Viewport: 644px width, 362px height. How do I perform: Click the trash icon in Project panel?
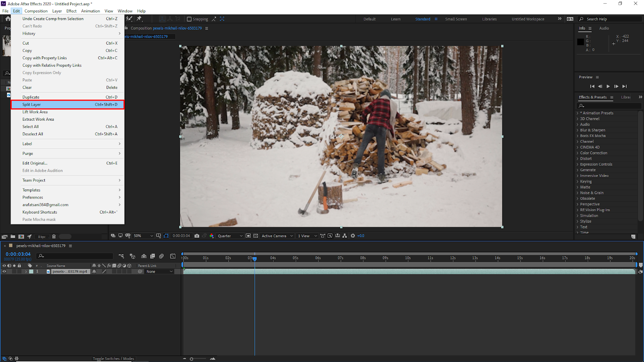[x=54, y=237]
